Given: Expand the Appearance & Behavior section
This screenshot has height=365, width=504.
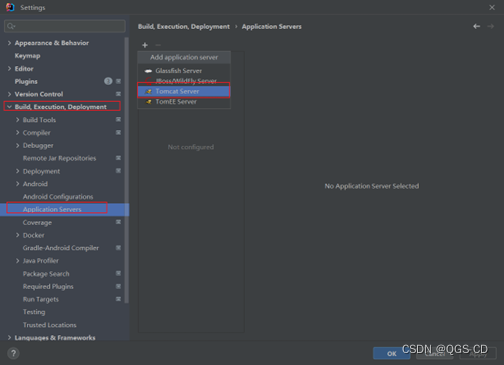Looking at the screenshot, I should [x=9, y=43].
